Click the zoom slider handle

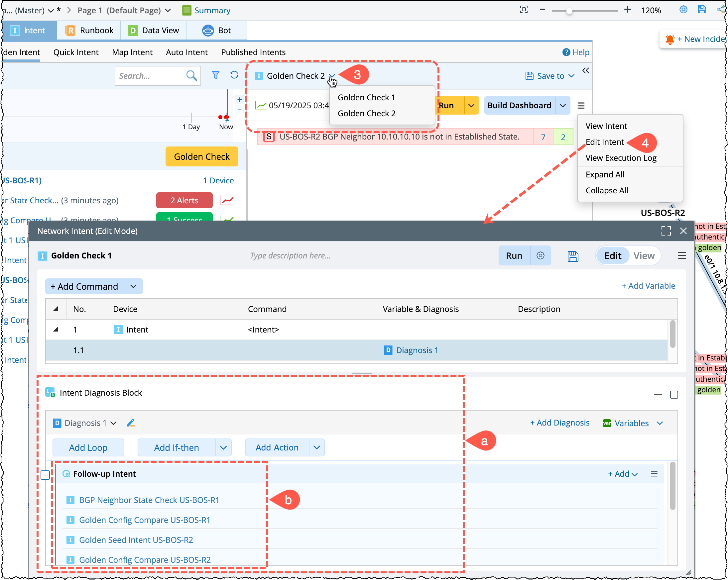pyautogui.click(x=569, y=11)
